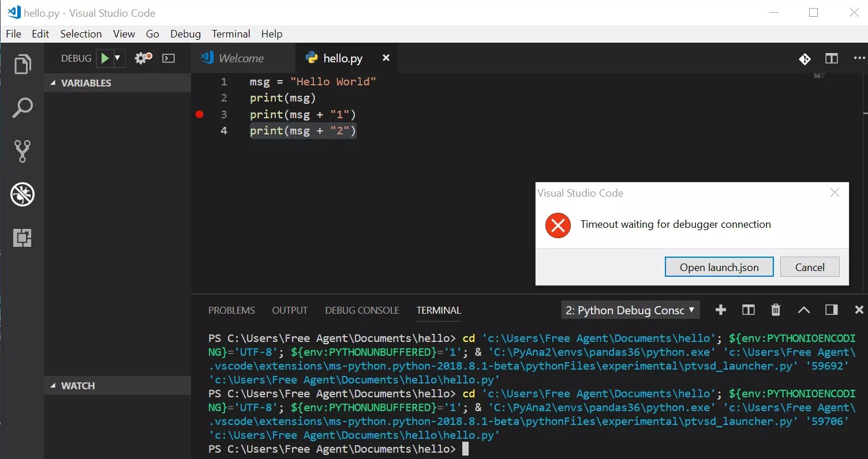
Task: Click 'Timeout waiting for debugger connection' message
Action: [675, 224]
